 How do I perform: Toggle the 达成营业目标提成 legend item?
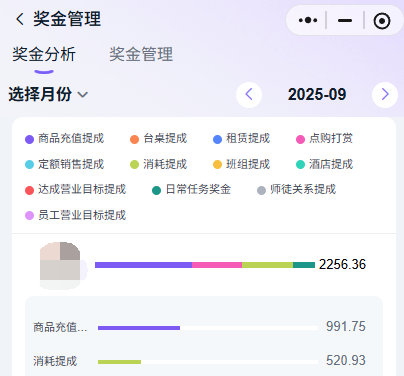(x=76, y=190)
